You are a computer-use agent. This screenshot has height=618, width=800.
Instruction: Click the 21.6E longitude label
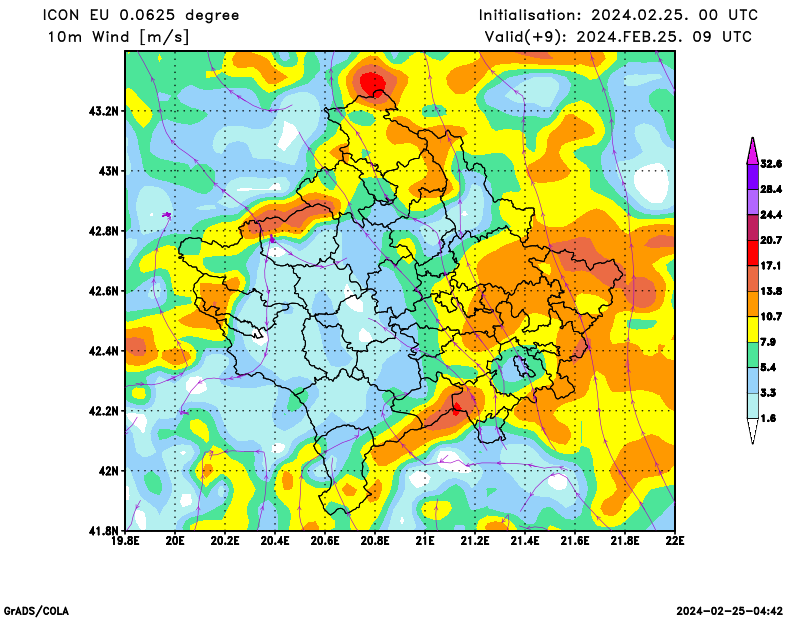coord(575,541)
